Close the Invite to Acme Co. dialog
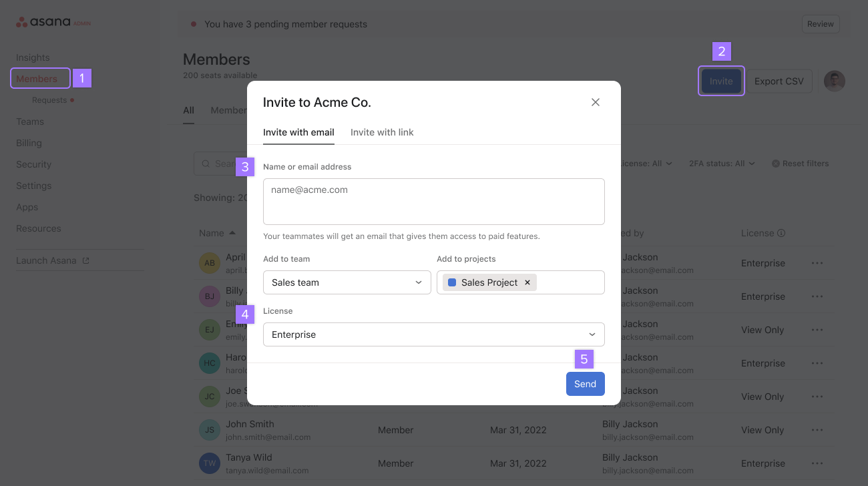This screenshot has height=486, width=868. 595,102
